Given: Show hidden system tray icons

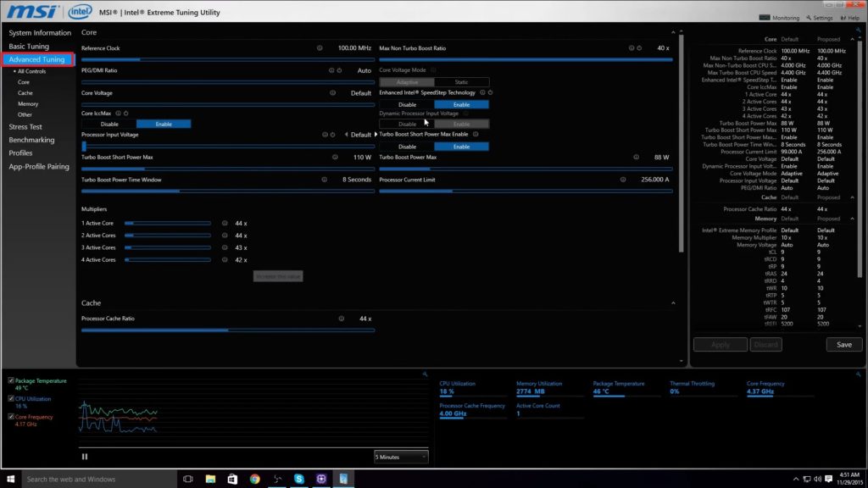Looking at the screenshot, I should (x=796, y=480).
